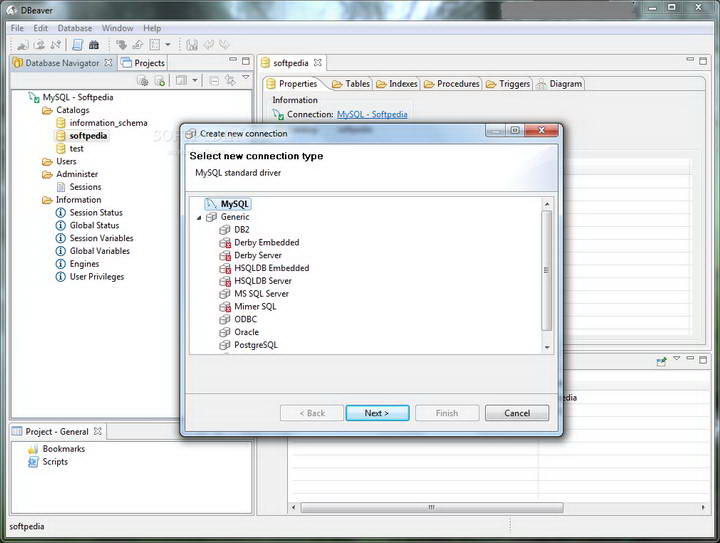Click the Scripts icon in Project panel
This screenshot has width=720, height=543.
point(33,462)
